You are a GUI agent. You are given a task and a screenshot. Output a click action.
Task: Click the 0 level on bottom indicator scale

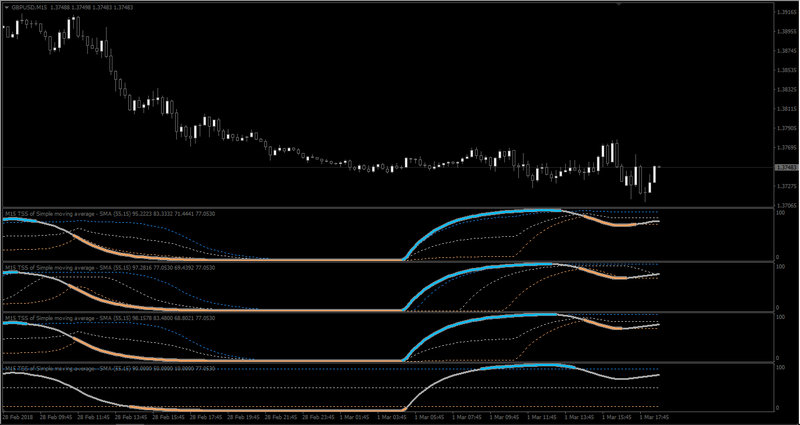coord(778,408)
